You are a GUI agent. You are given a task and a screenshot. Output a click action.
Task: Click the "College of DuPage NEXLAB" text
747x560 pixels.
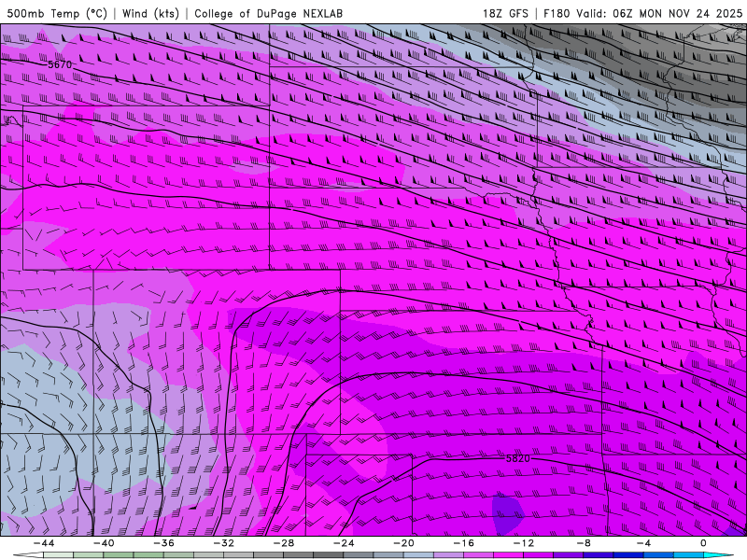tap(268, 13)
